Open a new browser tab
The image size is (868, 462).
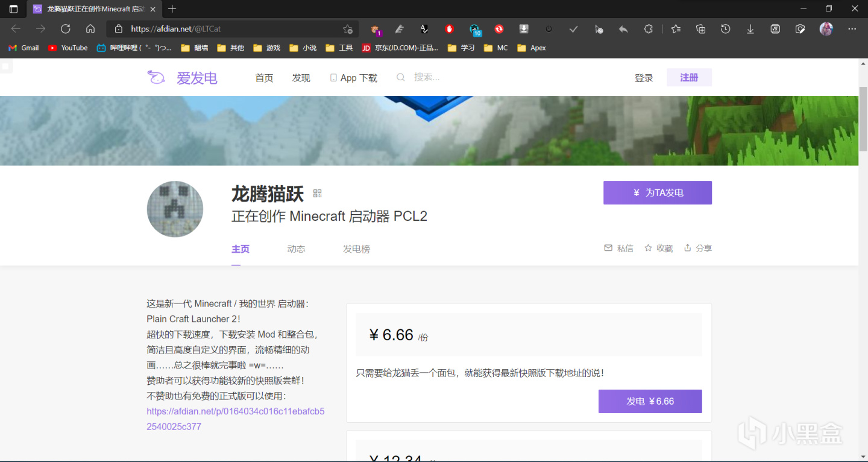172,9
